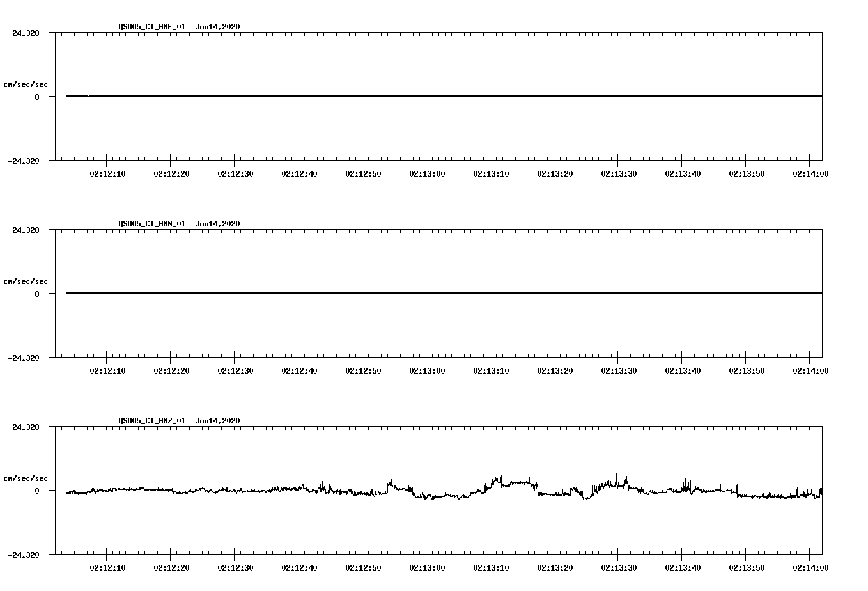
Task: Click 02:12:30 time label on HNE axis
Action: (x=235, y=174)
